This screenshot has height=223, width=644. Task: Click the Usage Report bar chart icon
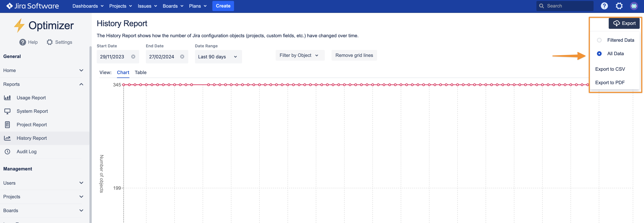click(7, 98)
